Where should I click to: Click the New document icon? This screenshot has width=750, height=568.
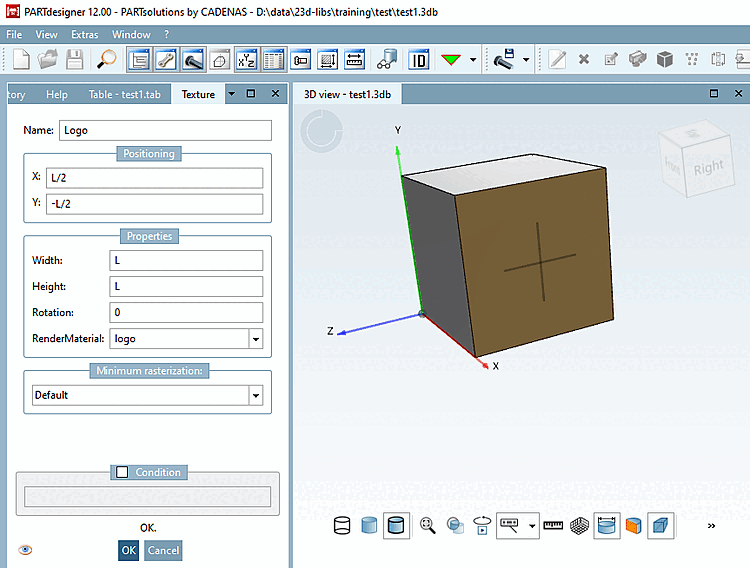pos(20,59)
